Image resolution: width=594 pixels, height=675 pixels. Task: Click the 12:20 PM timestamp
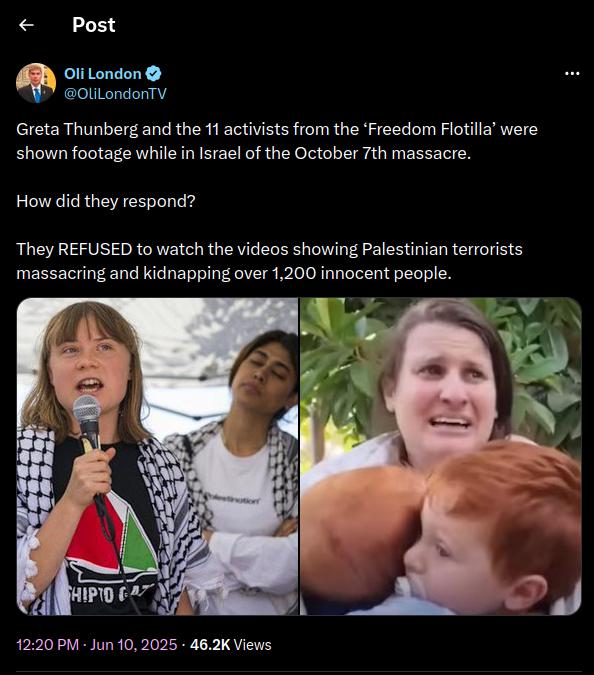tap(48, 644)
